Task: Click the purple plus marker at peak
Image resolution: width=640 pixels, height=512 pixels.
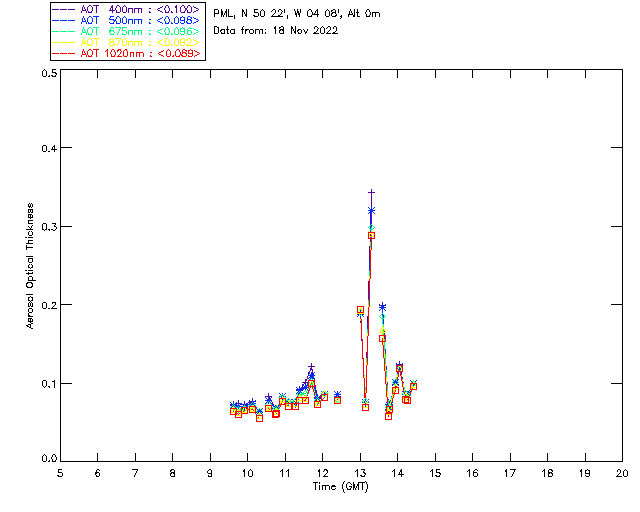Action: [x=371, y=192]
